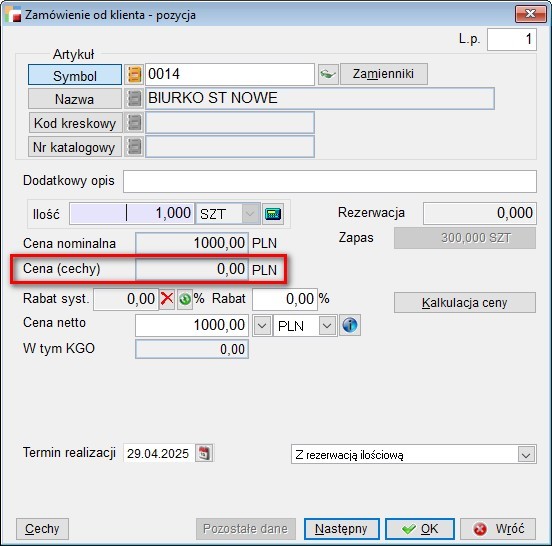Viewport: 552px width, 546px height.
Task: Cancel using the Wróć button
Action: point(498,528)
